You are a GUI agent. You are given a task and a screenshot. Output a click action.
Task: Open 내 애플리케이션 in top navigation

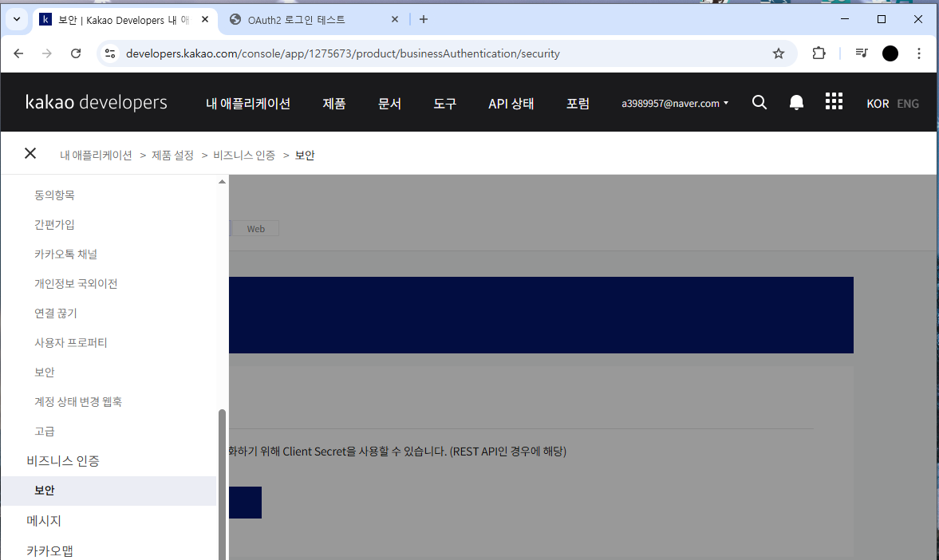(x=248, y=104)
